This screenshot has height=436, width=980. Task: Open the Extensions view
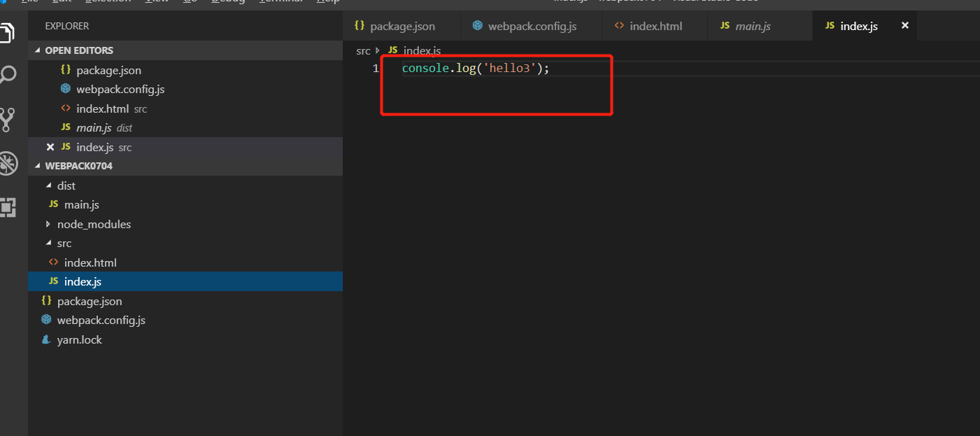click(x=8, y=207)
